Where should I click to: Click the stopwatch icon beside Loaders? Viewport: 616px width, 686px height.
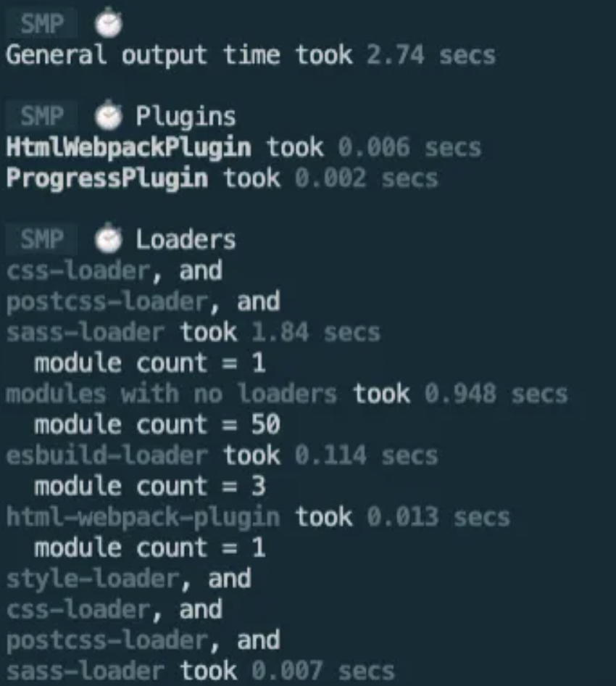pyautogui.click(x=109, y=238)
